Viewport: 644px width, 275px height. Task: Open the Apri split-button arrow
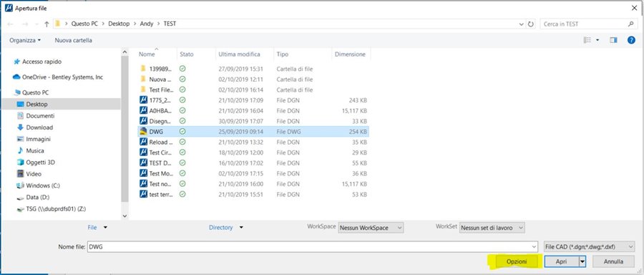582,261
